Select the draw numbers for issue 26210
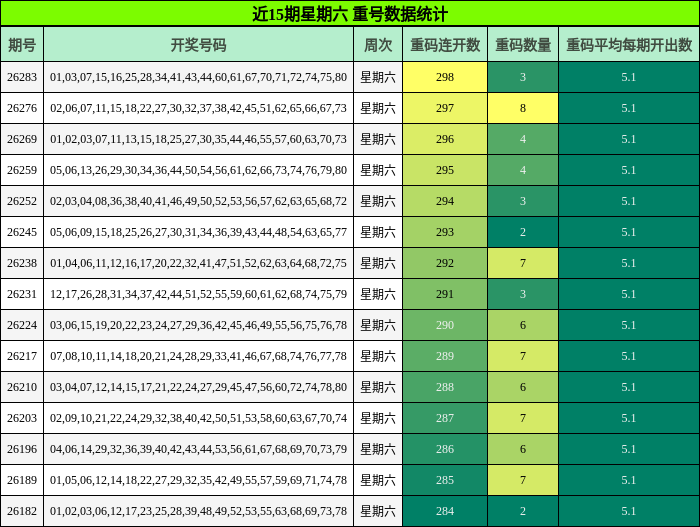Image resolution: width=700 pixels, height=527 pixels. [199, 387]
